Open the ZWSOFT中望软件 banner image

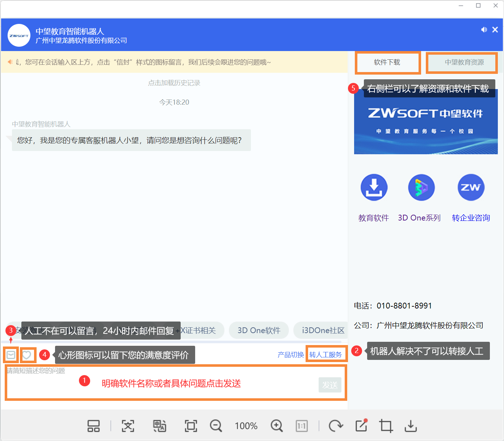(426, 122)
